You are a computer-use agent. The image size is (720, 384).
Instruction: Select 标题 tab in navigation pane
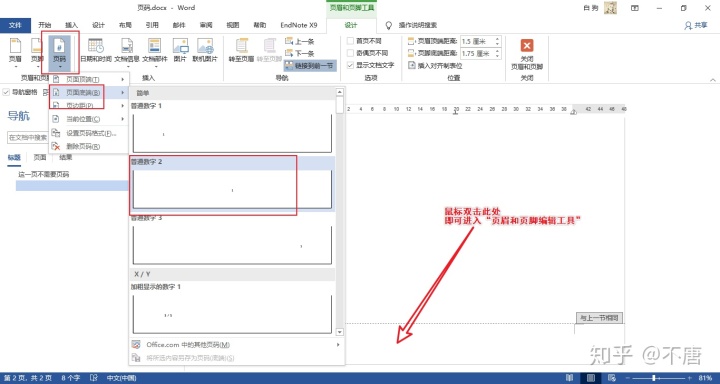14,158
